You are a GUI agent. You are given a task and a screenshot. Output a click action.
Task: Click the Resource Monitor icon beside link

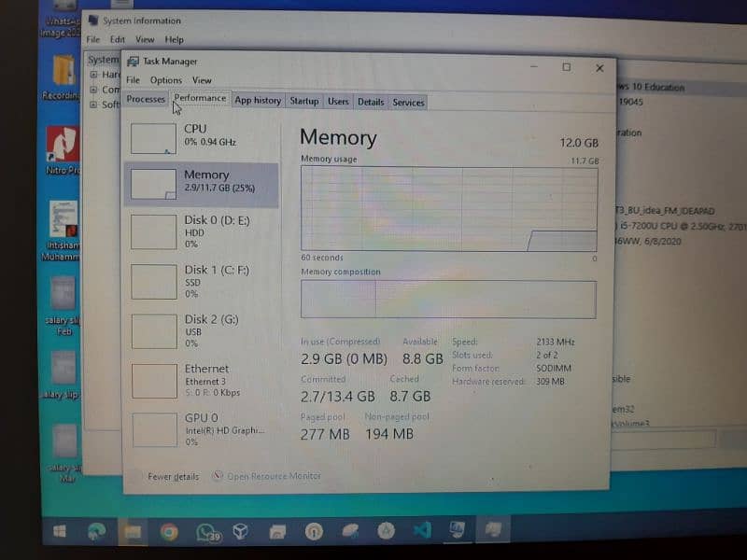pyautogui.click(x=218, y=476)
